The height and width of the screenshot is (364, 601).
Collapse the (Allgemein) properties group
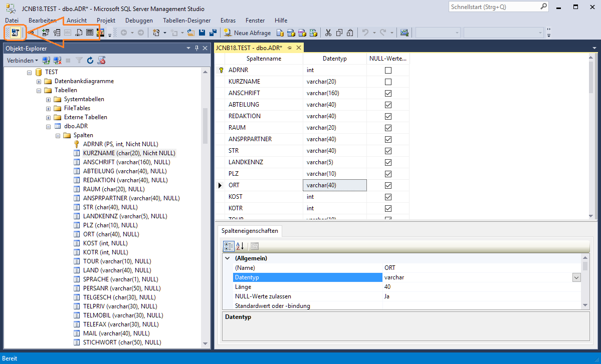click(x=227, y=258)
